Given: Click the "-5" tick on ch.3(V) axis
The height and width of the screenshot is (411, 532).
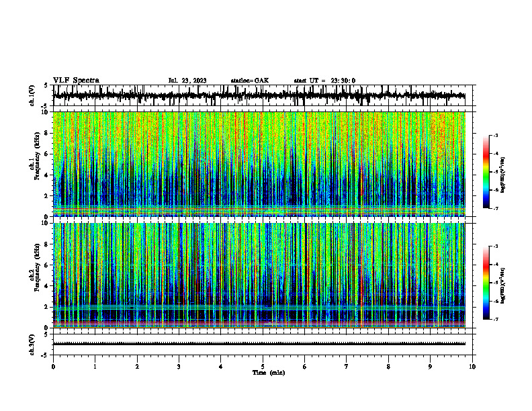Looking at the screenshot, I should pyautogui.click(x=45, y=355).
